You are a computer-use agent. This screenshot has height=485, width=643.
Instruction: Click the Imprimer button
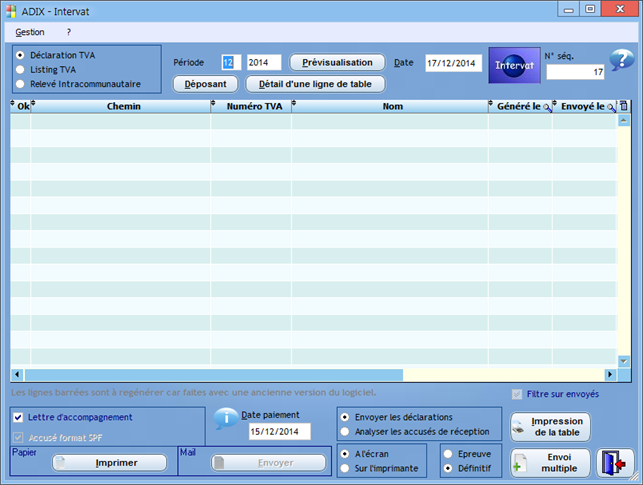point(109,462)
